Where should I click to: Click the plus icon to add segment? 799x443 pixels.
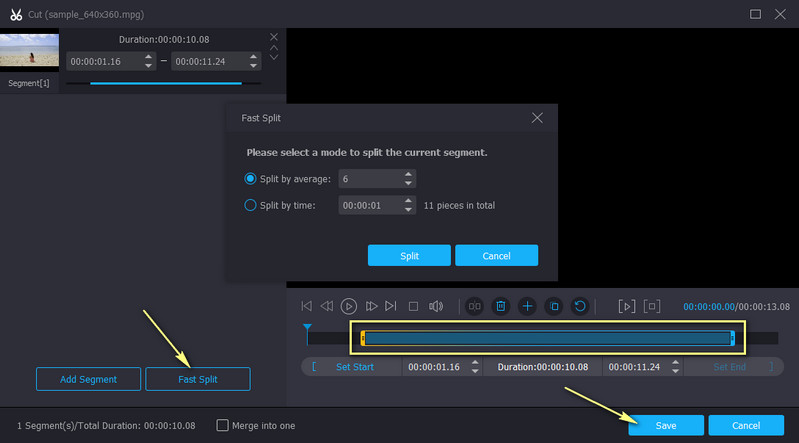coord(527,306)
